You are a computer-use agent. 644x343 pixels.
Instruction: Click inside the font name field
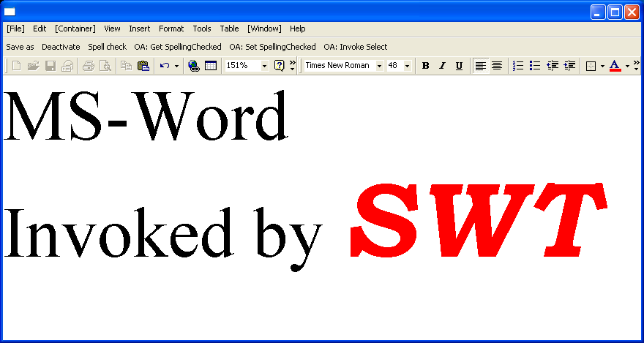(340, 66)
